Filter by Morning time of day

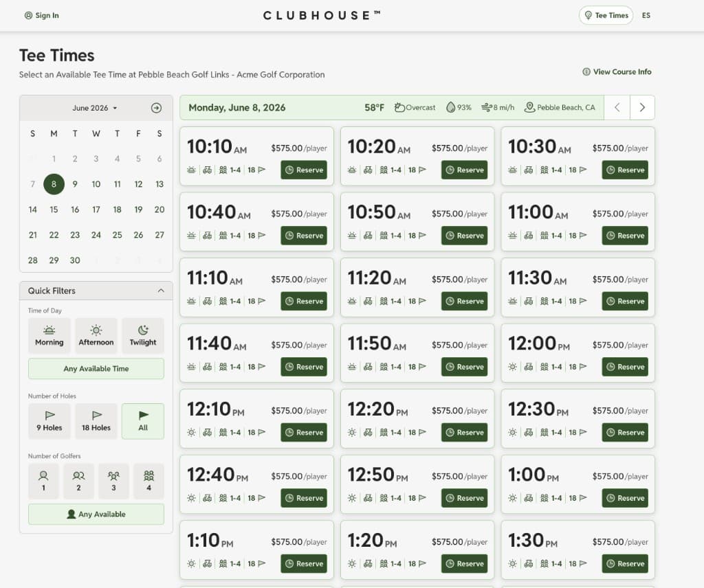[49, 335]
